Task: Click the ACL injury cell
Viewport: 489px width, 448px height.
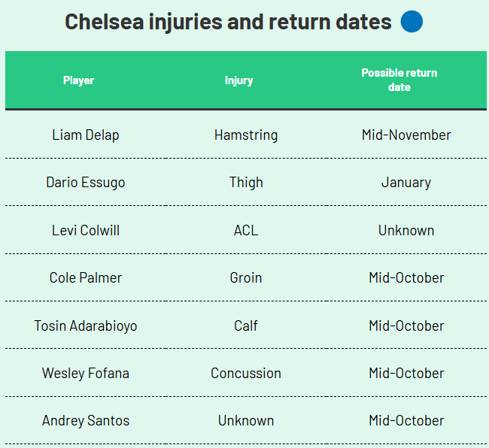Action: click(x=246, y=230)
